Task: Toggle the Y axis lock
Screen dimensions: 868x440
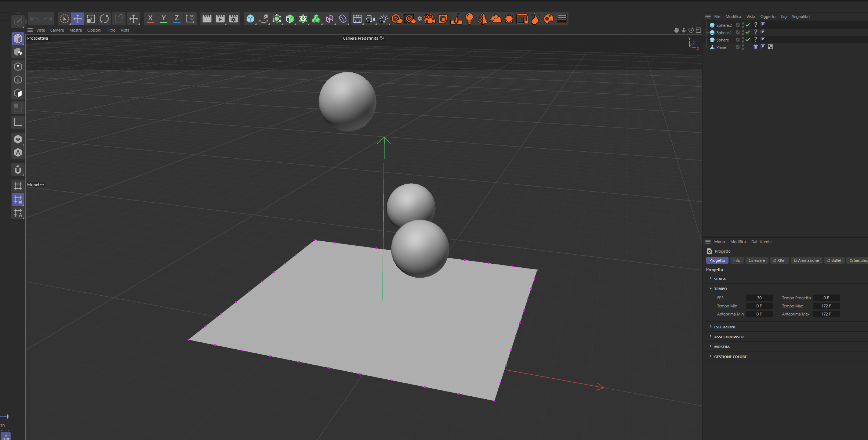Action: point(163,19)
